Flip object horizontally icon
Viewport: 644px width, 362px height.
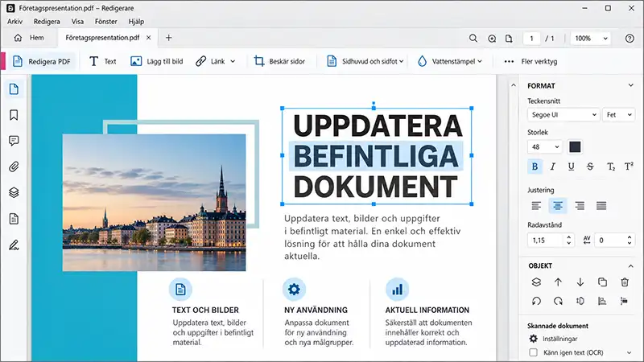click(x=580, y=301)
